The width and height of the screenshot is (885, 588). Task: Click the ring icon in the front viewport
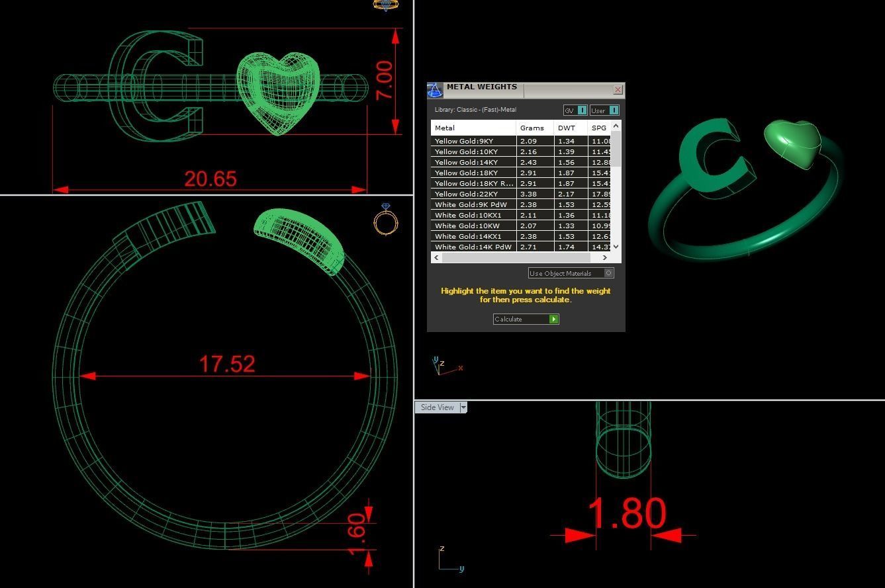386,219
